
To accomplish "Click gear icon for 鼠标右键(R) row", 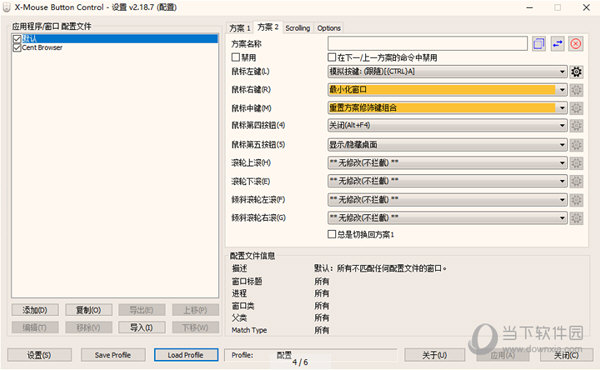I will tap(576, 90).
